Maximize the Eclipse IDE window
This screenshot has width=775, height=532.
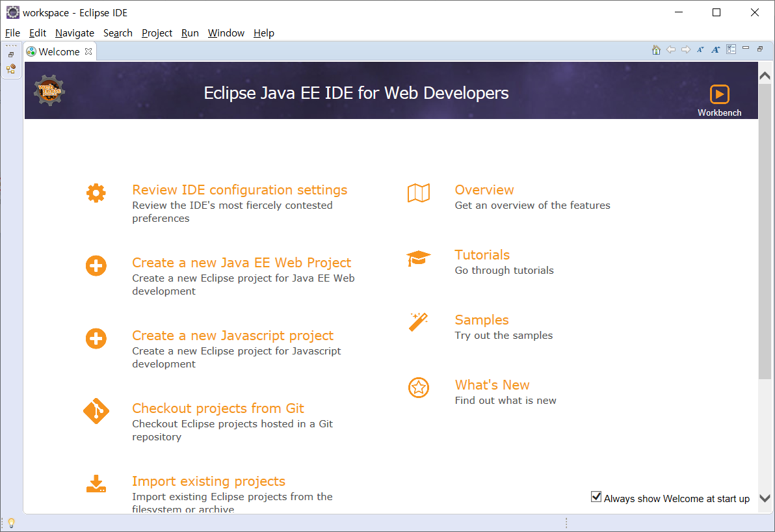tap(716, 12)
